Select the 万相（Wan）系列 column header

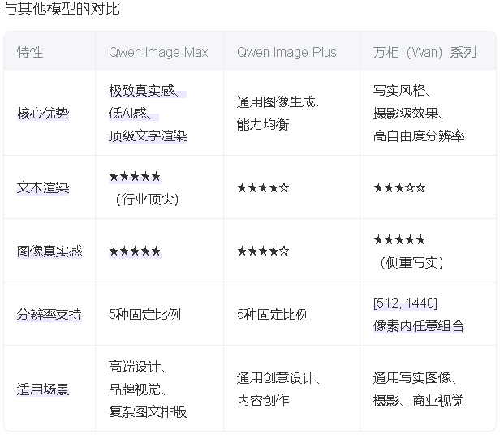pyautogui.click(x=424, y=52)
